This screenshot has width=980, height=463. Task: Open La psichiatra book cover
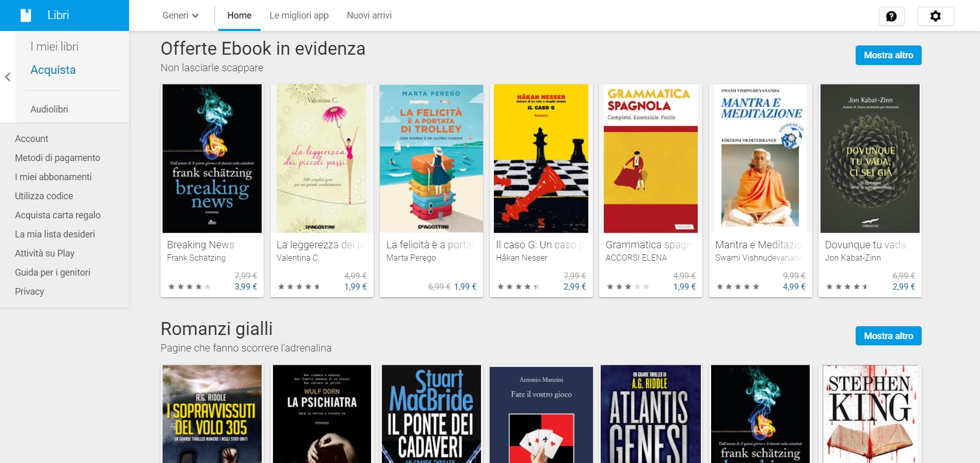click(322, 414)
